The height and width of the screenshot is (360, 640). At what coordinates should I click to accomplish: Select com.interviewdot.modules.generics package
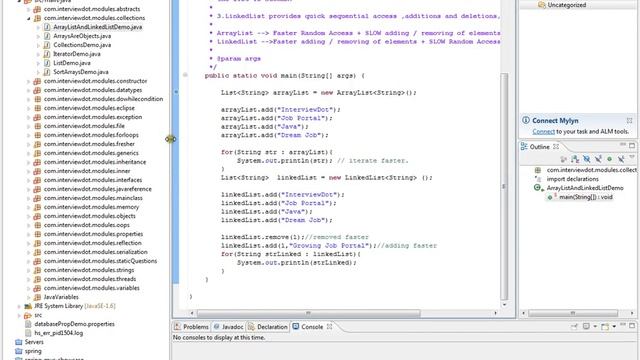(91, 153)
